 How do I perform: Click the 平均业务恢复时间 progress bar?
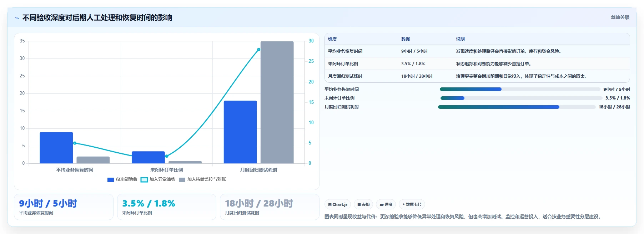(520, 90)
